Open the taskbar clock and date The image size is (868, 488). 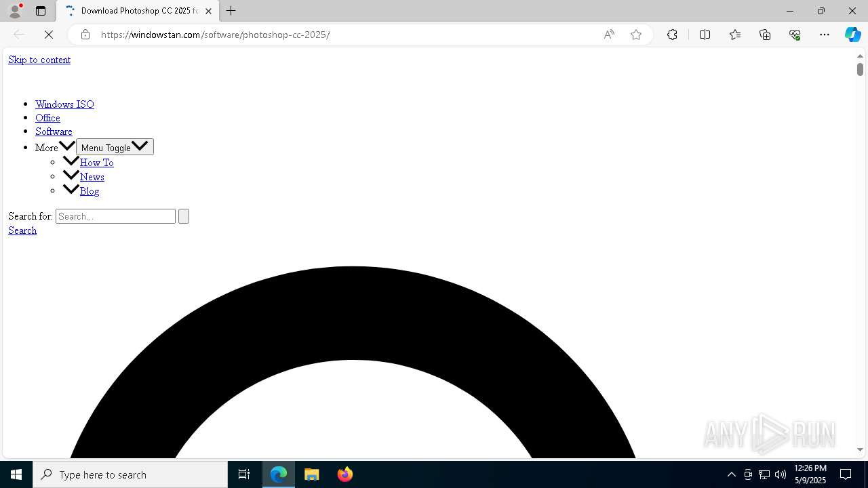[810, 474]
